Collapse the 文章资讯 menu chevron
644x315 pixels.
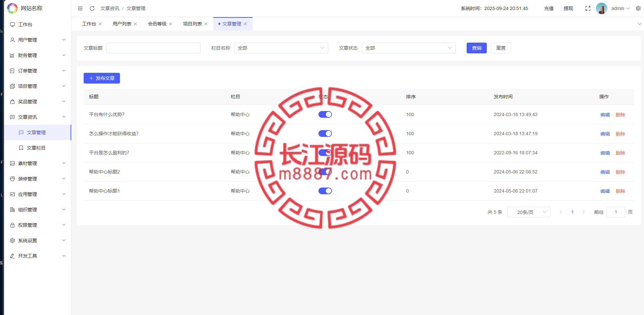64,117
